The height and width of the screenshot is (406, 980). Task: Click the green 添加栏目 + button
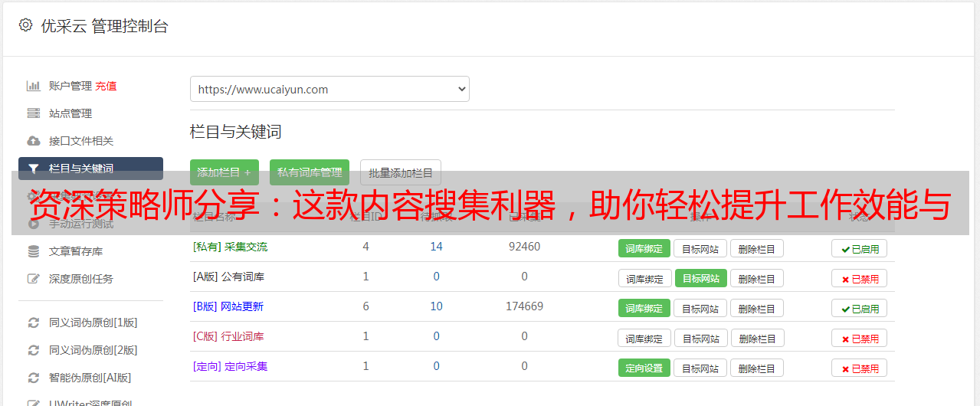(x=225, y=172)
